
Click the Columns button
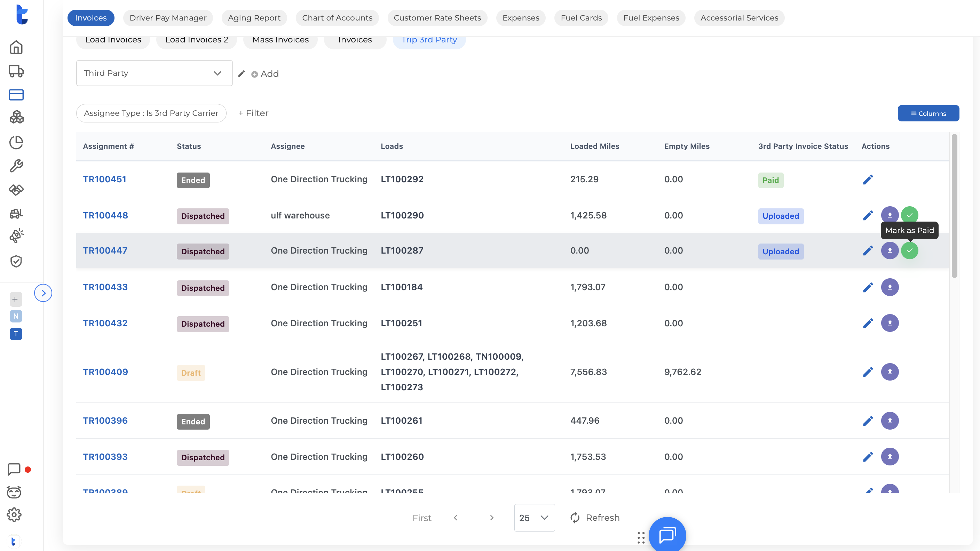click(928, 113)
